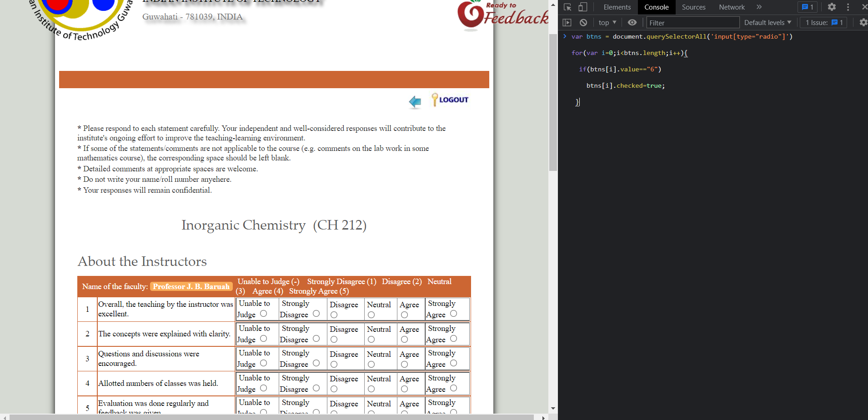
Task: Select Agree for statement 3
Action: 404,364
